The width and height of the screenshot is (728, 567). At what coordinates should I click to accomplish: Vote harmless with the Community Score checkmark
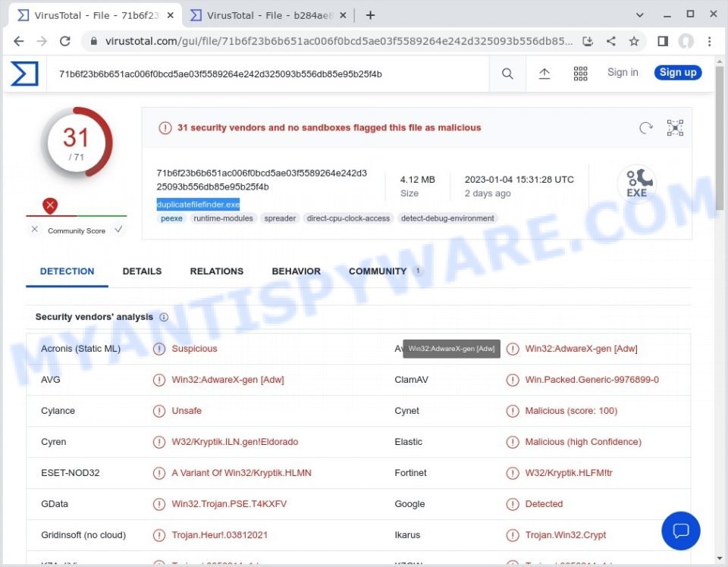[x=119, y=229]
